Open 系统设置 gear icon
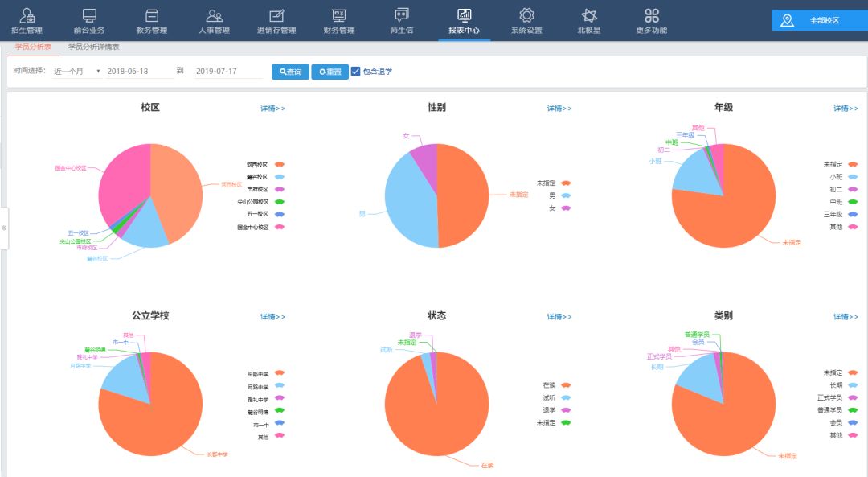The image size is (868, 477). (526, 15)
